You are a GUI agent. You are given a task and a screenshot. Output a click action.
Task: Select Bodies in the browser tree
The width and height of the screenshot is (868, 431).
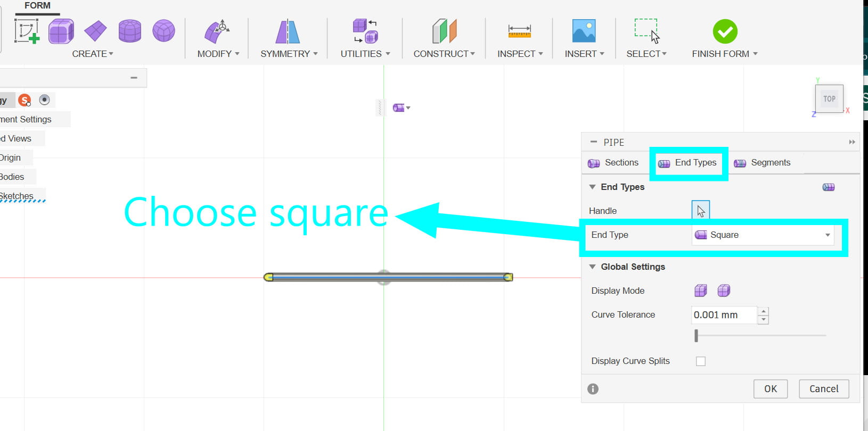(12, 177)
